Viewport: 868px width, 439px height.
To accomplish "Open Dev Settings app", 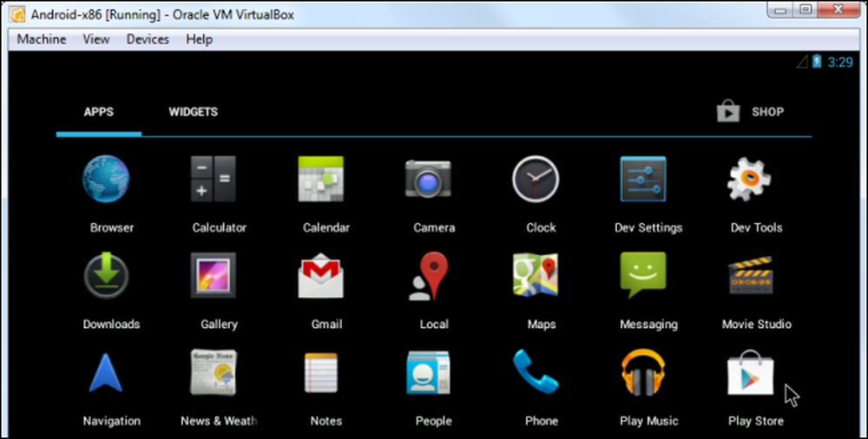I will tap(642, 179).
